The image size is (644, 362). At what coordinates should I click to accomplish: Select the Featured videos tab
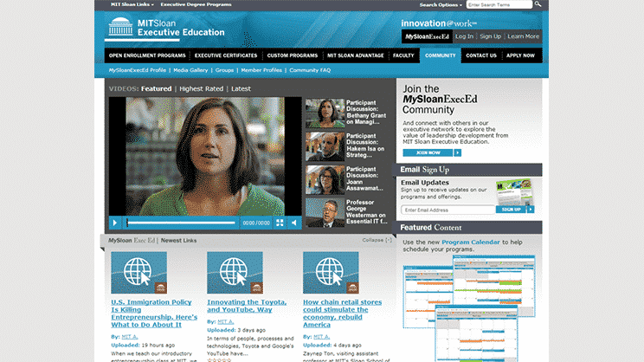[156, 88]
